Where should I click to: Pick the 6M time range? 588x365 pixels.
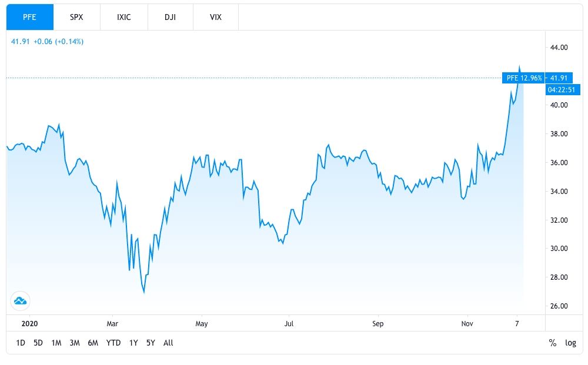point(93,343)
